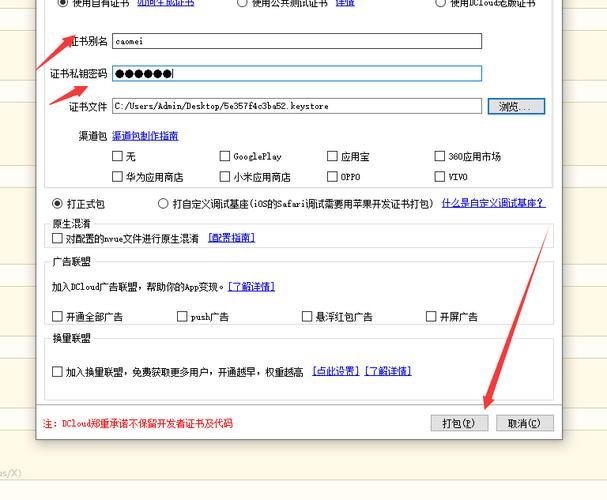607x500 pixels.
Task: Tick the OPPO channel checkbox
Action: tap(332, 176)
